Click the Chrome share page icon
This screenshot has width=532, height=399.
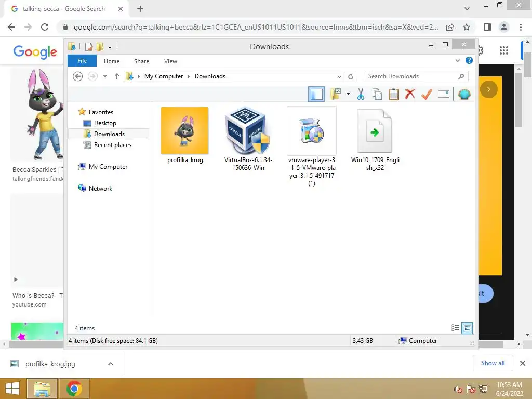tap(450, 27)
